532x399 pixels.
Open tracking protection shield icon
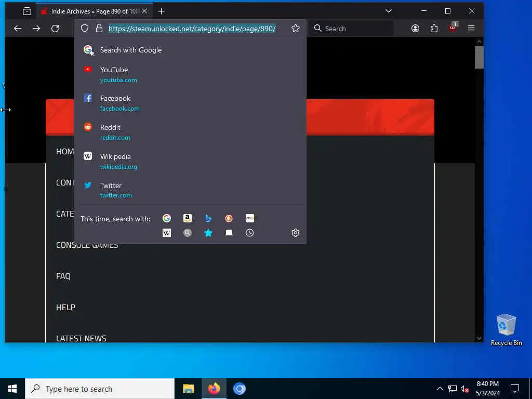pos(85,29)
